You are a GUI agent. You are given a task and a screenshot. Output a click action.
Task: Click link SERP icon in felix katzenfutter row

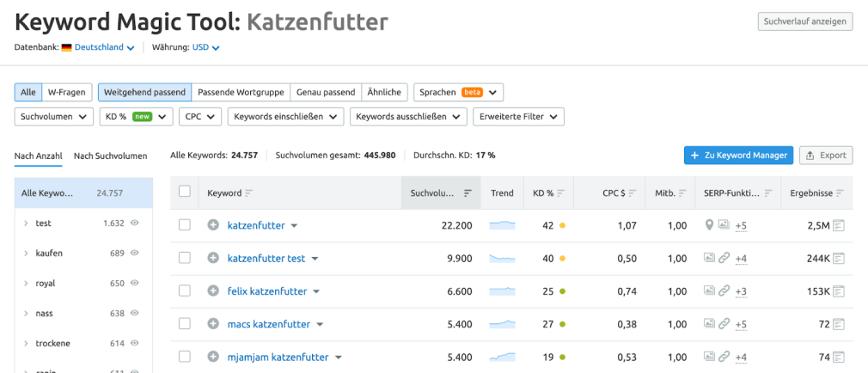[724, 290]
